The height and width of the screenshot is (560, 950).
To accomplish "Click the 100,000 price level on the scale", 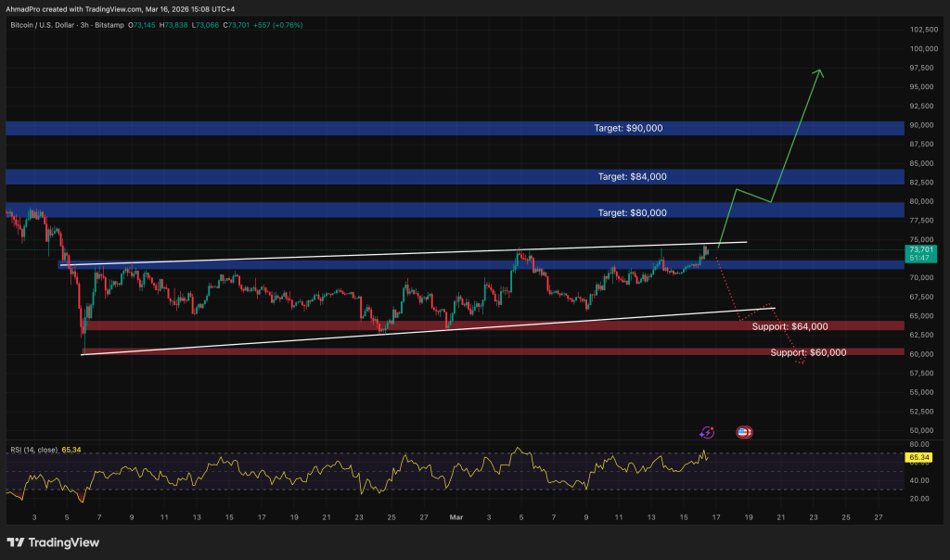I will pyautogui.click(x=922, y=48).
